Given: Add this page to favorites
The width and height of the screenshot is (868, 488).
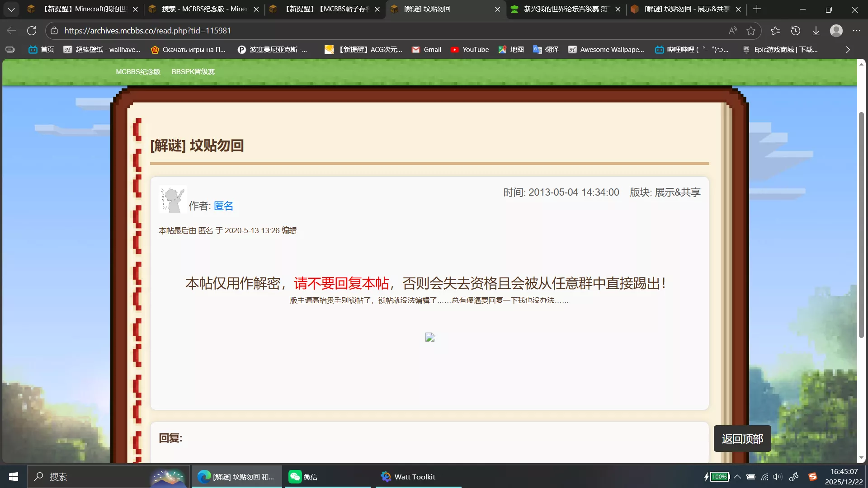Looking at the screenshot, I should pos(752,30).
